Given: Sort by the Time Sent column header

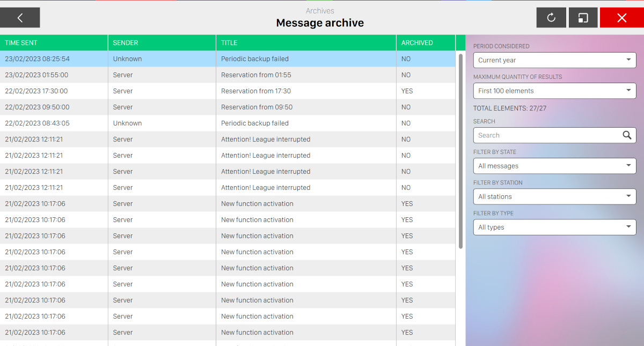Looking at the screenshot, I should pos(54,43).
